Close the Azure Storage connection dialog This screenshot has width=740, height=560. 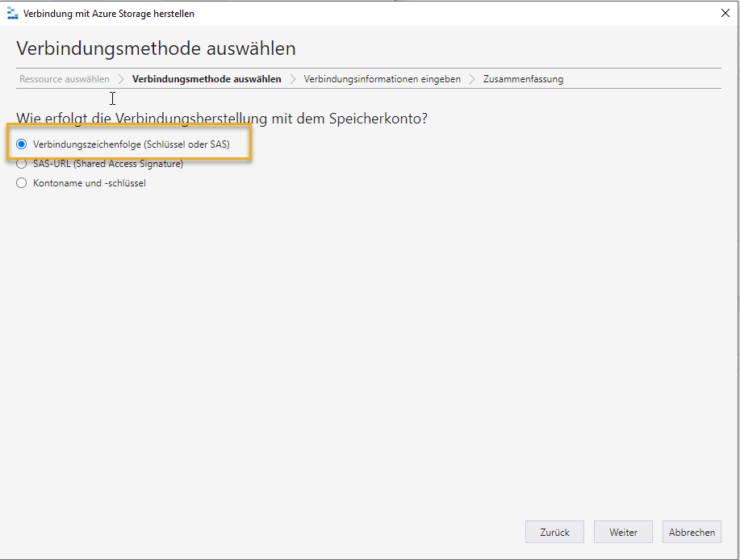(724, 13)
